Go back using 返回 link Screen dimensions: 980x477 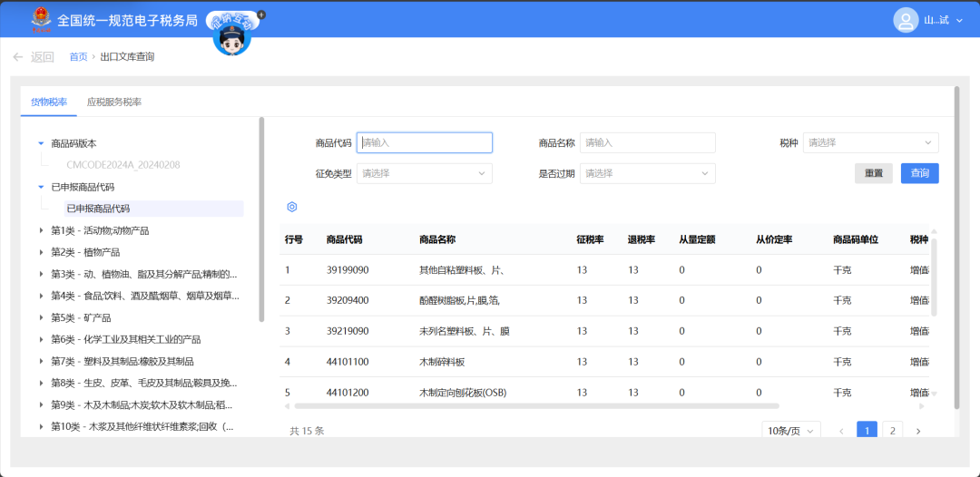pyautogui.click(x=43, y=57)
